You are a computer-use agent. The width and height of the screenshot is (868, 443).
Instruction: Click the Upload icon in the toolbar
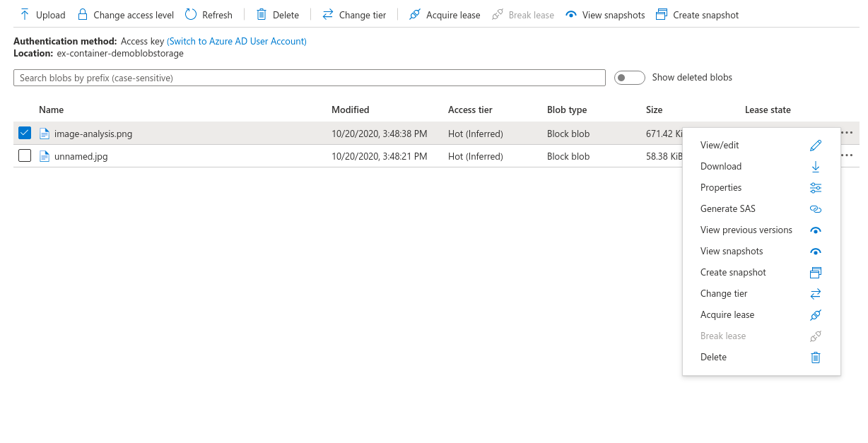[x=24, y=14]
